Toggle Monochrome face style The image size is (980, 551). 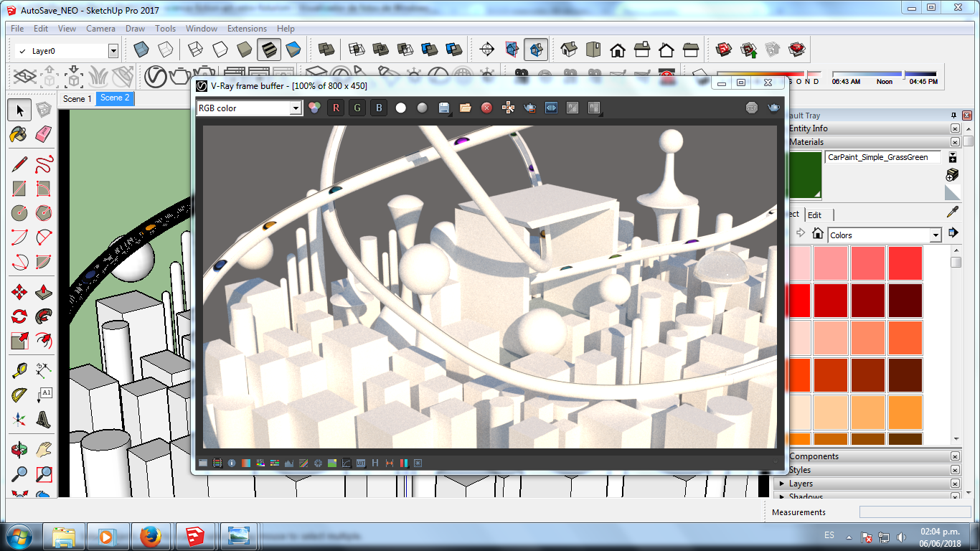coord(293,50)
